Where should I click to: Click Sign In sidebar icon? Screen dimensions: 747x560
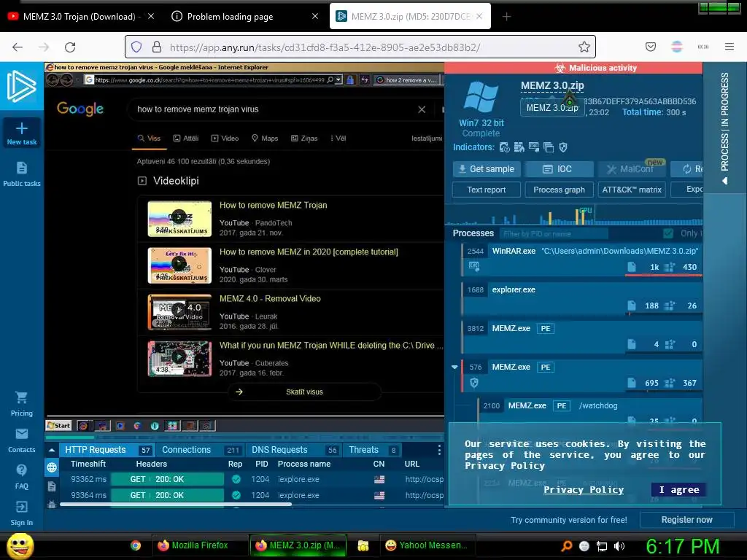click(x=21, y=507)
